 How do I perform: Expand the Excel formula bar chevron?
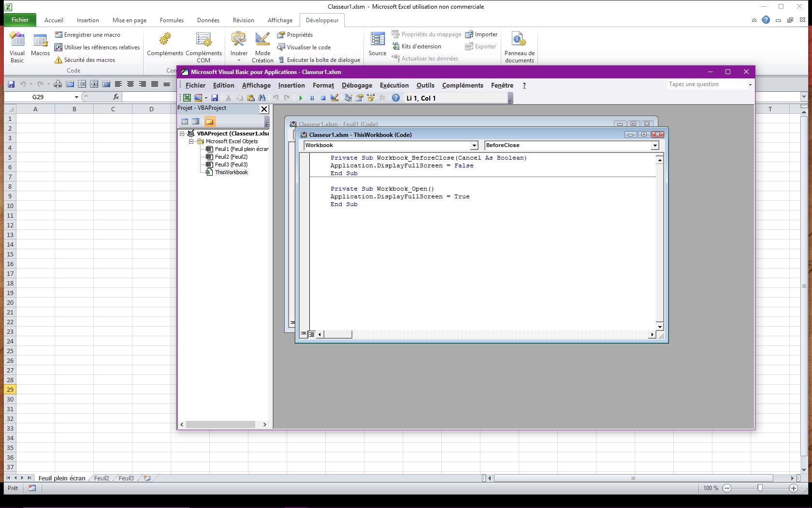tap(804, 97)
